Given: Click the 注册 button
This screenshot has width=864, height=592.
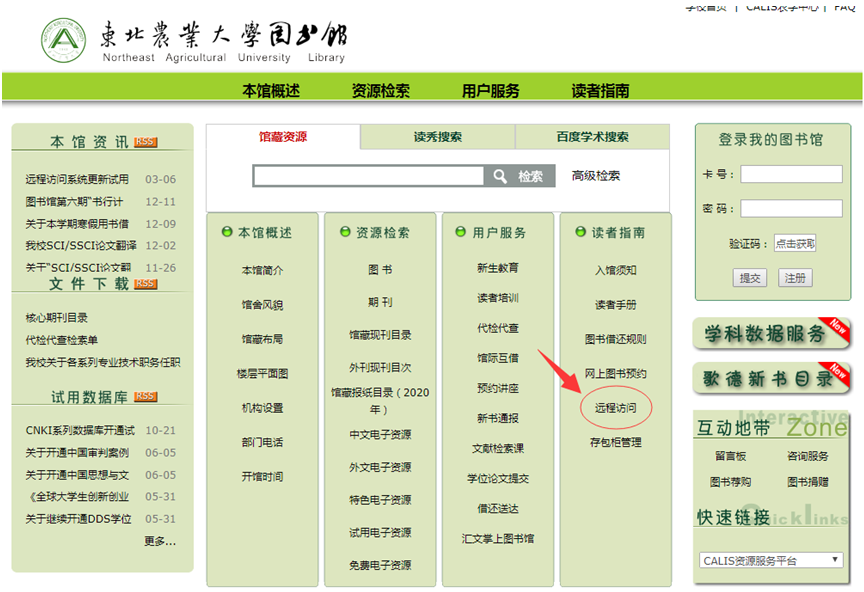Looking at the screenshot, I should pos(794,278).
